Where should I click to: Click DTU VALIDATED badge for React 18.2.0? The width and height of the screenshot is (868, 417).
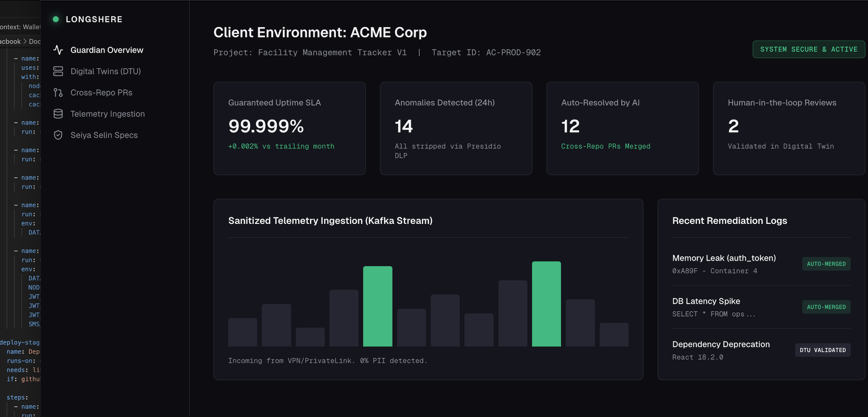[x=822, y=350]
